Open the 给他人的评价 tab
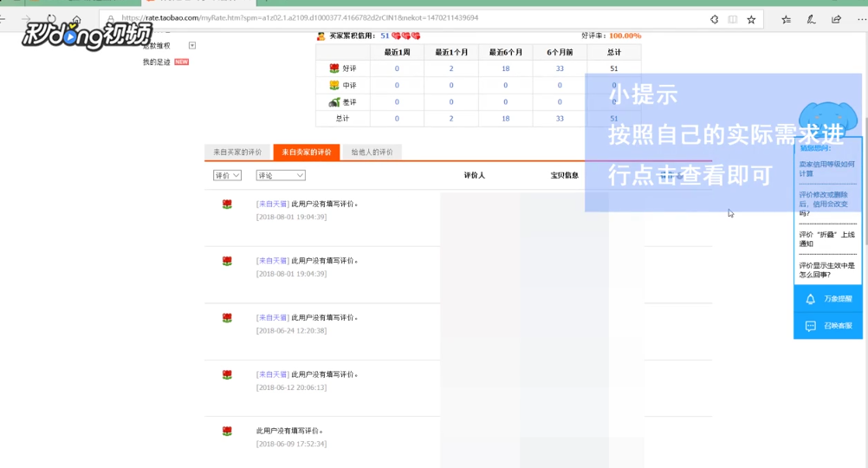Viewport: 868px width, 468px height. click(x=372, y=152)
